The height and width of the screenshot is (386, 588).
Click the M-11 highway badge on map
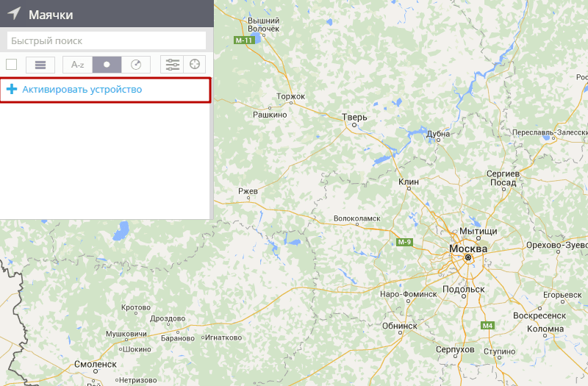(x=244, y=40)
